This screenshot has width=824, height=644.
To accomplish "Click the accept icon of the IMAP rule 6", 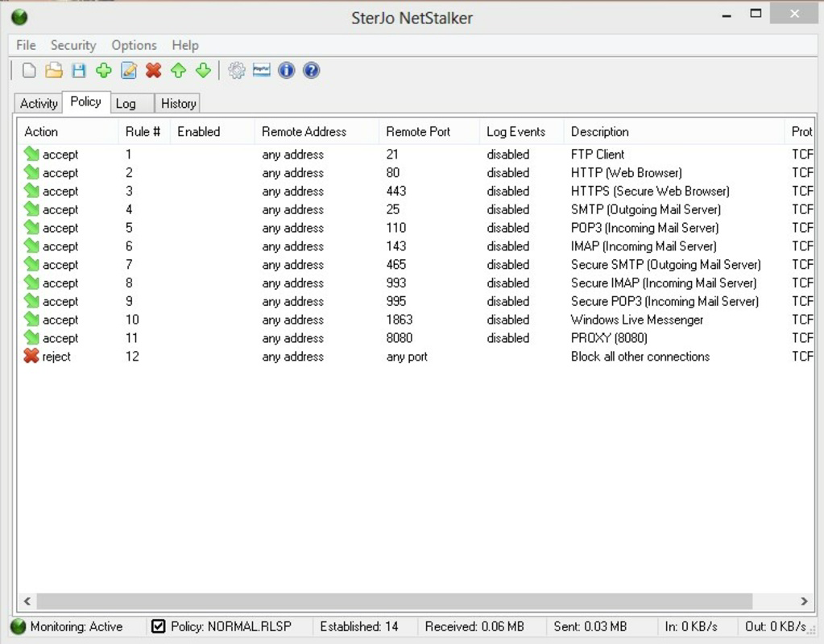I will 31,246.
